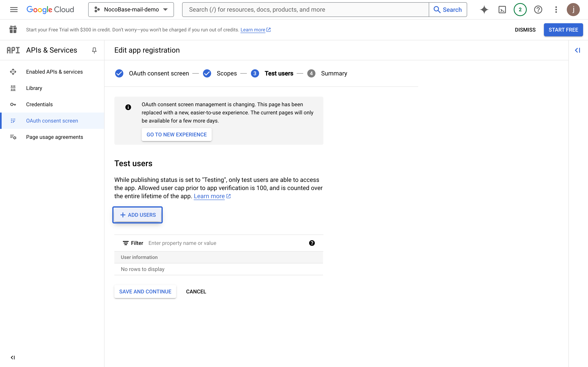Open Enabled APIs & services page
The image size is (588, 367).
pyautogui.click(x=55, y=72)
